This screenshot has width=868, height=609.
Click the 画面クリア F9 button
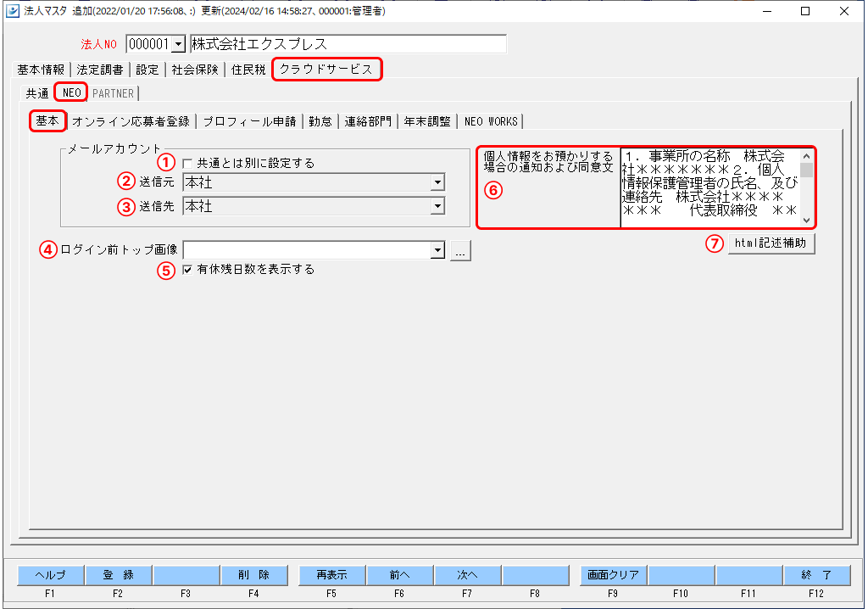[x=614, y=575]
